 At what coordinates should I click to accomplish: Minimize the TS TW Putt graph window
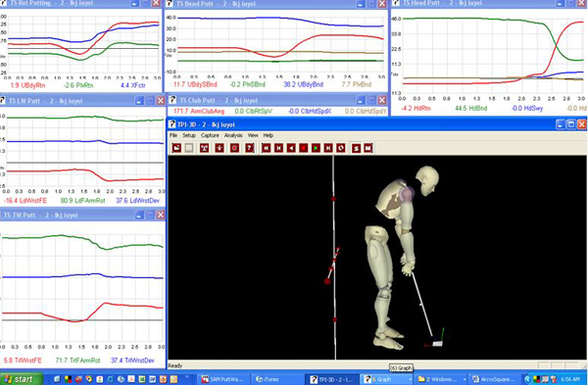(x=139, y=215)
